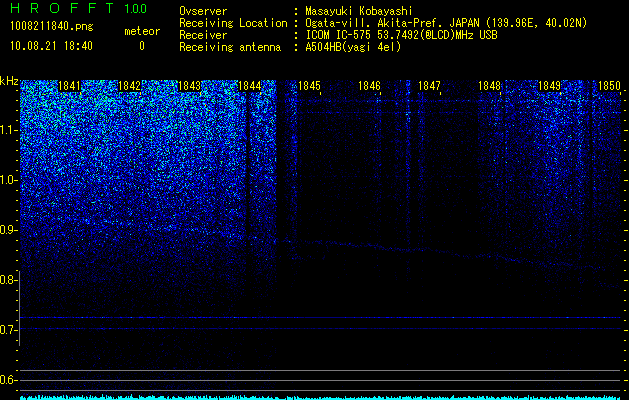Click the 0.6 kHz axis label
This screenshot has width=629, height=400.
[8, 380]
